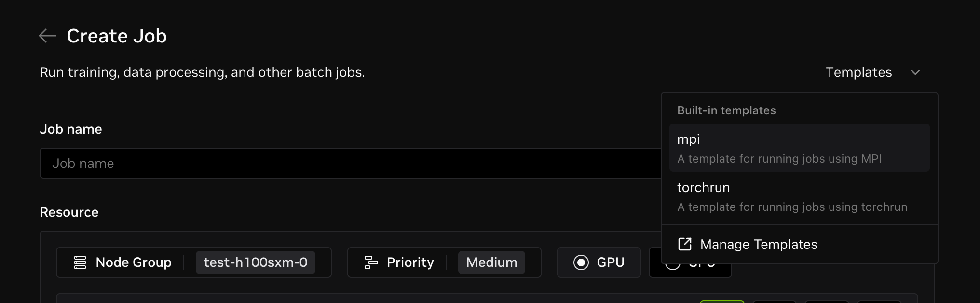Click the MPI template description text
Image resolution: width=980 pixels, height=303 pixels.
(x=779, y=159)
